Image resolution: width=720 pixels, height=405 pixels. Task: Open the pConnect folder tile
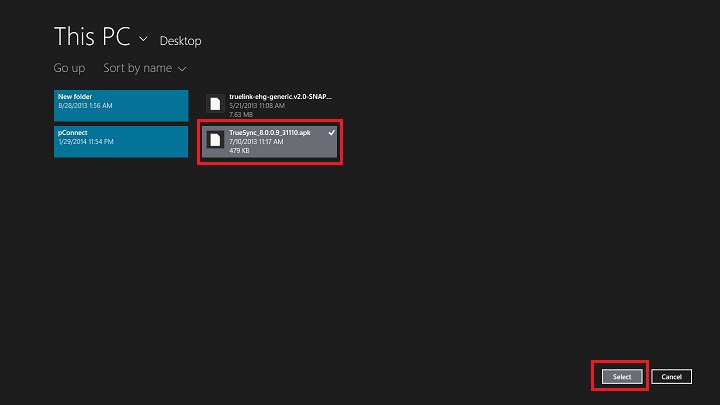tap(121, 141)
